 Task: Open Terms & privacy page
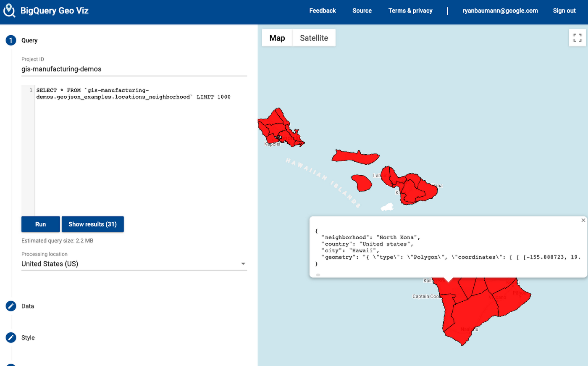tap(410, 11)
